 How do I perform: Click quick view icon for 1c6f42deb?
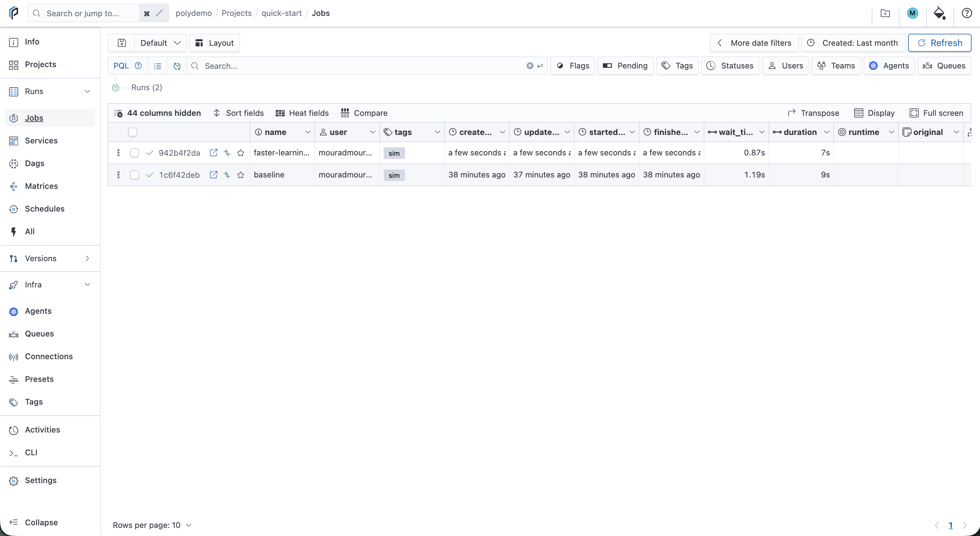227,175
